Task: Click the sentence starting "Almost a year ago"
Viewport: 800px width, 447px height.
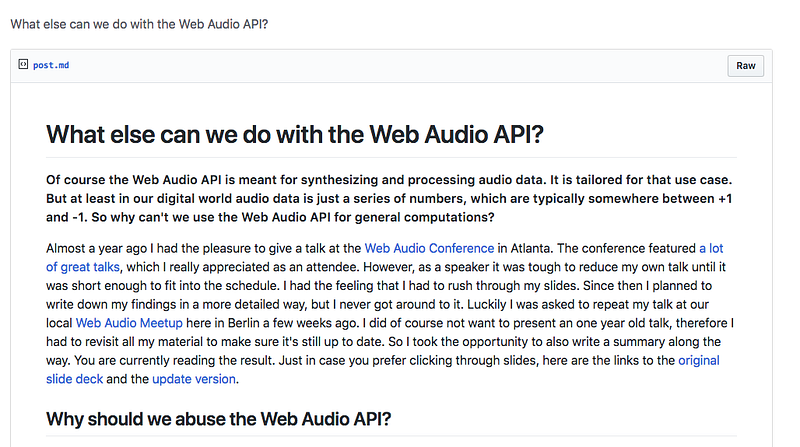Action: pos(200,247)
